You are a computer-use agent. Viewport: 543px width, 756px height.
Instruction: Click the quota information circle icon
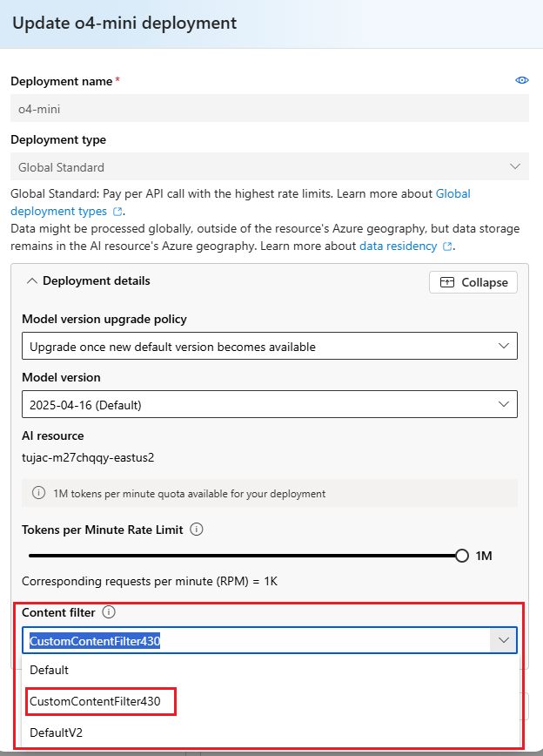(x=38, y=493)
